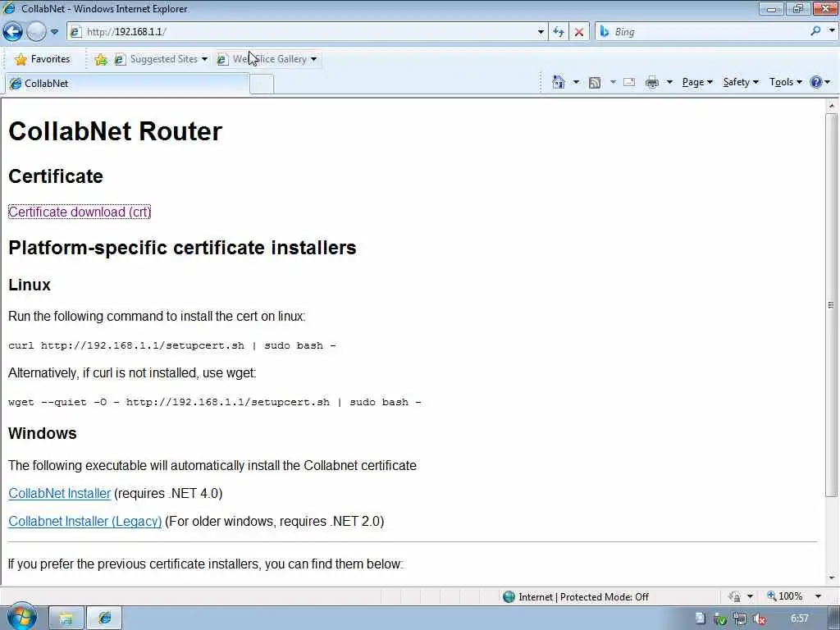Click the Internet zone globe icon
The width and height of the screenshot is (840, 630).
[x=509, y=597]
